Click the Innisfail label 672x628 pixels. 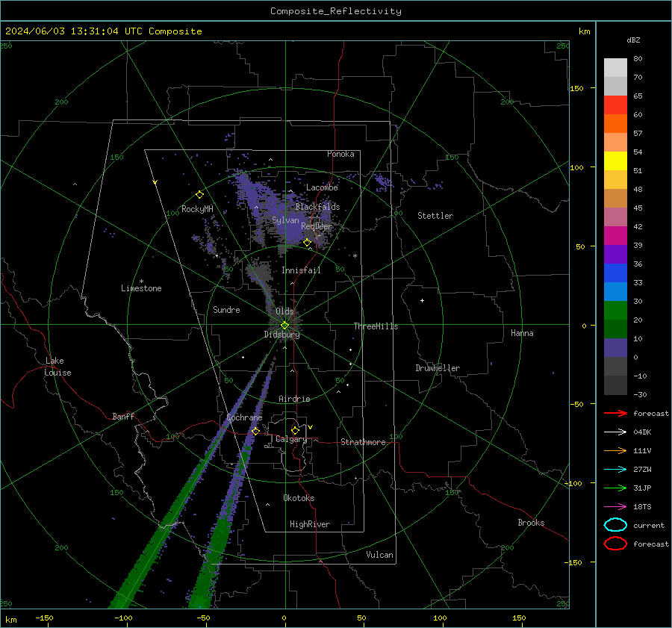click(301, 270)
